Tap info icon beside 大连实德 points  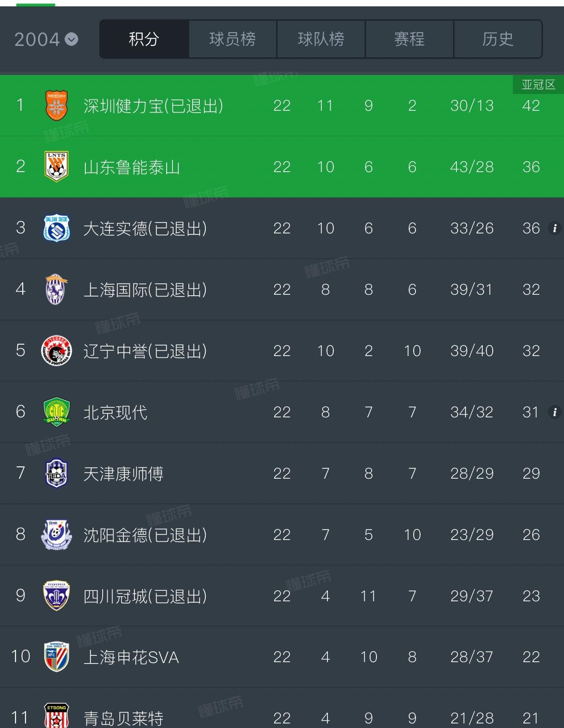[554, 228]
